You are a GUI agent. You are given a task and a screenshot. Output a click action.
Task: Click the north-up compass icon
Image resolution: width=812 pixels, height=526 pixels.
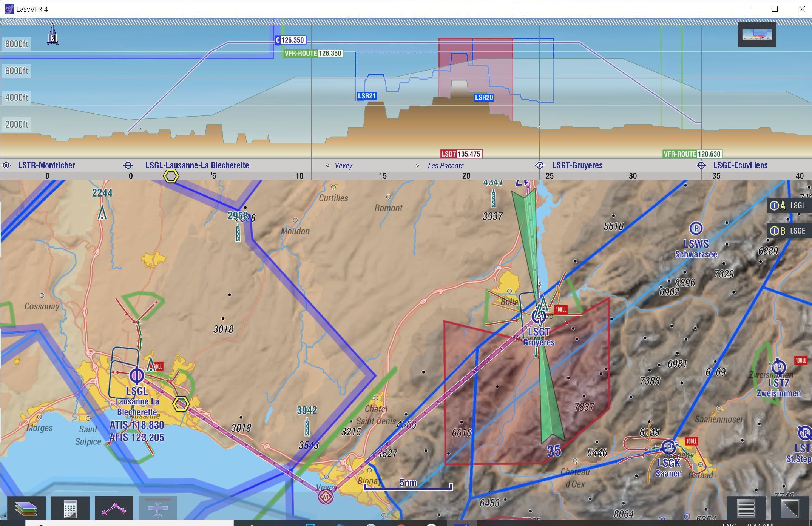tap(52, 35)
